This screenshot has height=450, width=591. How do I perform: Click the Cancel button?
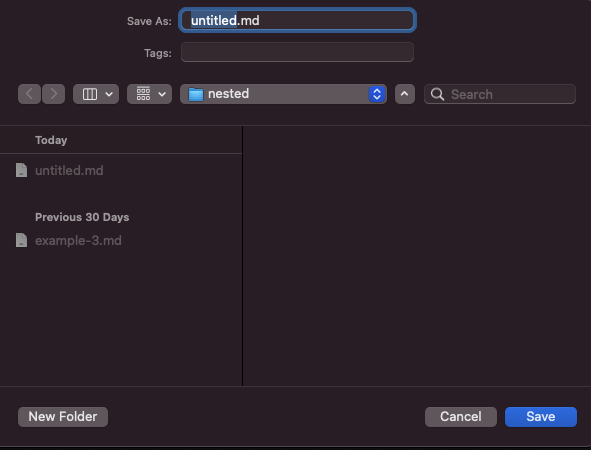pyautogui.click(x=461, y=417)
